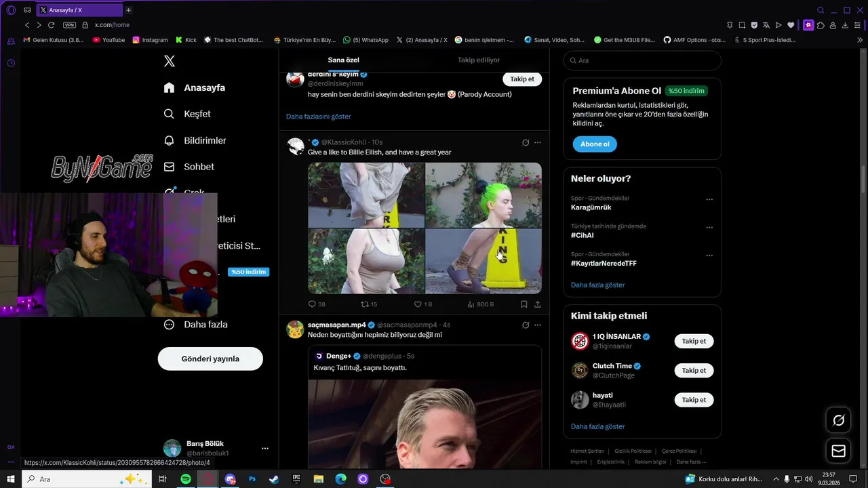
Task: Reply to the Billie Eilish post
Action: [317, 304]
